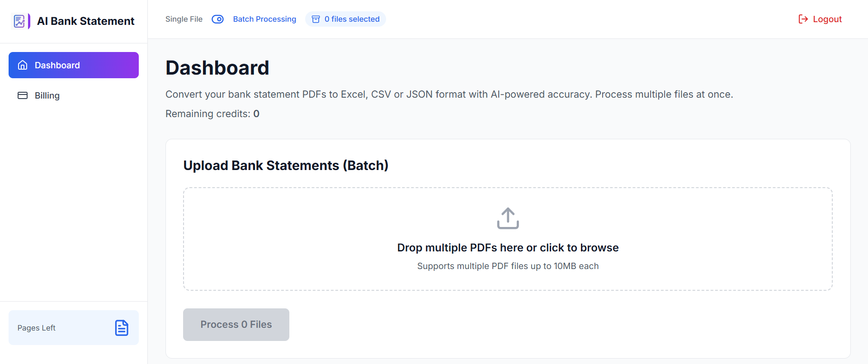
Task: Select the Single File mode label
Action: click(x=184, y=19)
